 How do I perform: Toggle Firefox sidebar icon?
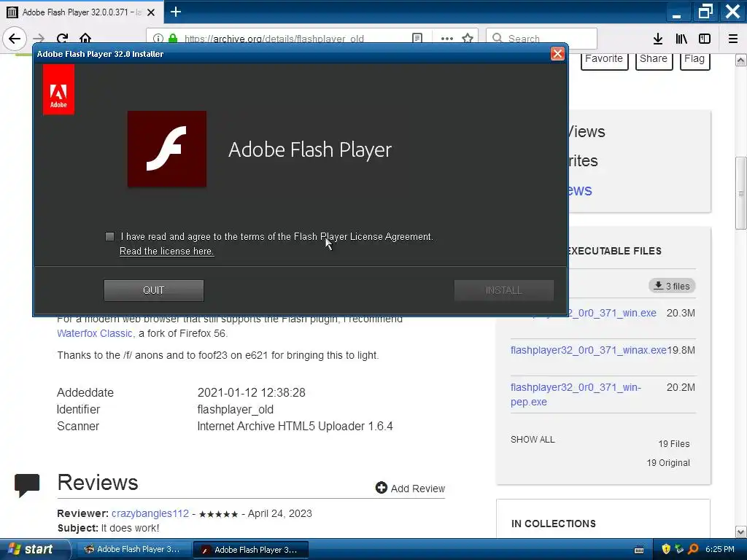pos(705,39)
